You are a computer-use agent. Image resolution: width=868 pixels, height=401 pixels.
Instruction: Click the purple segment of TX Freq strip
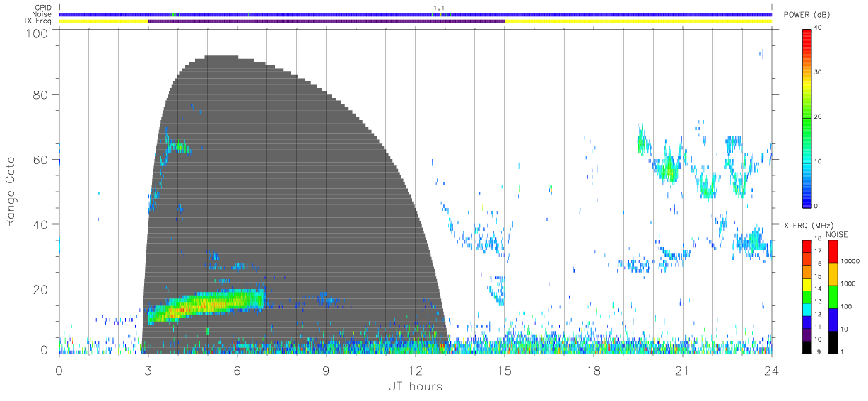tap(326, 21)
